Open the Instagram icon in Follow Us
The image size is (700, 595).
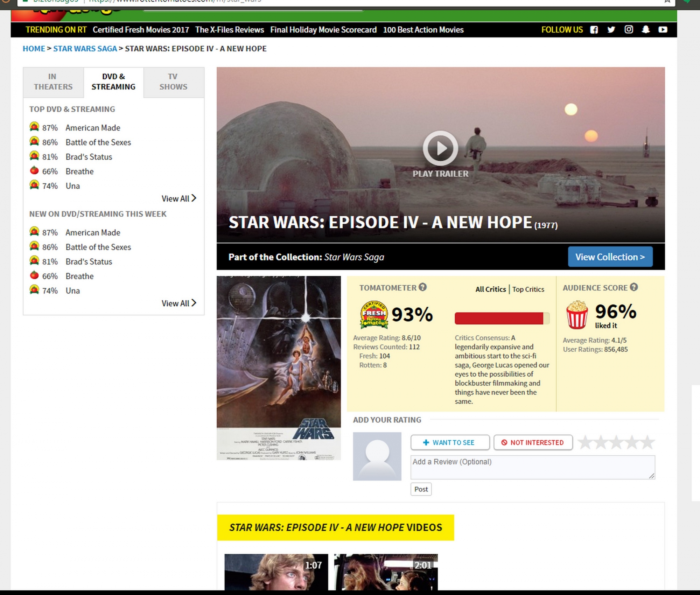coord(629,29)
